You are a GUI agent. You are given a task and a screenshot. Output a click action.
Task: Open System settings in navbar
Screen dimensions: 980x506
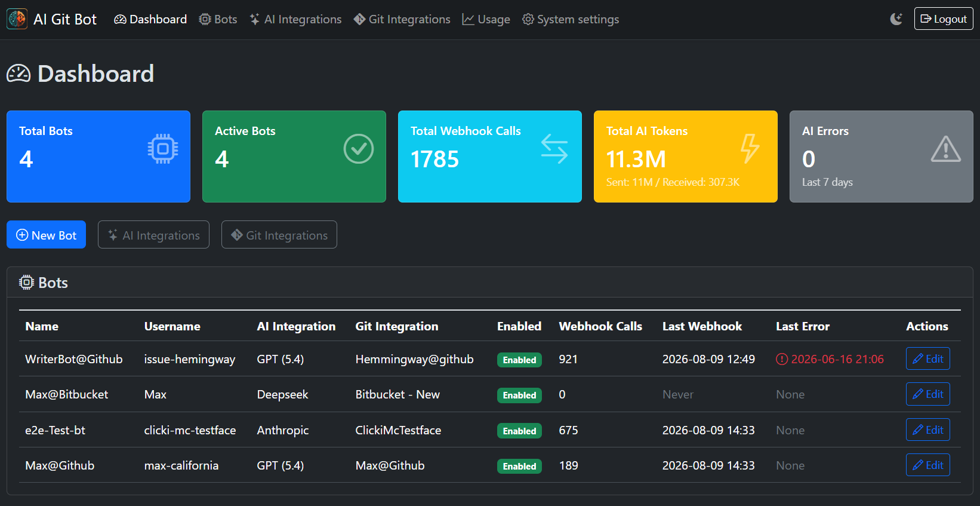(571, 19)
